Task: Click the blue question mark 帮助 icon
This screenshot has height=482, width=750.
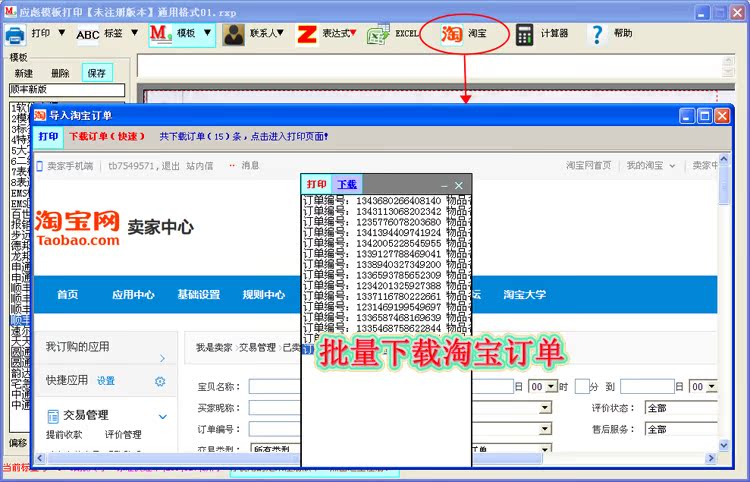Action: tap(597, 35)
